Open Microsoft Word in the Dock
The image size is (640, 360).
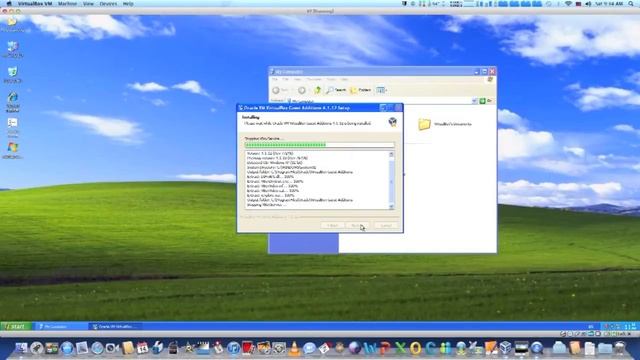point(370,348)
